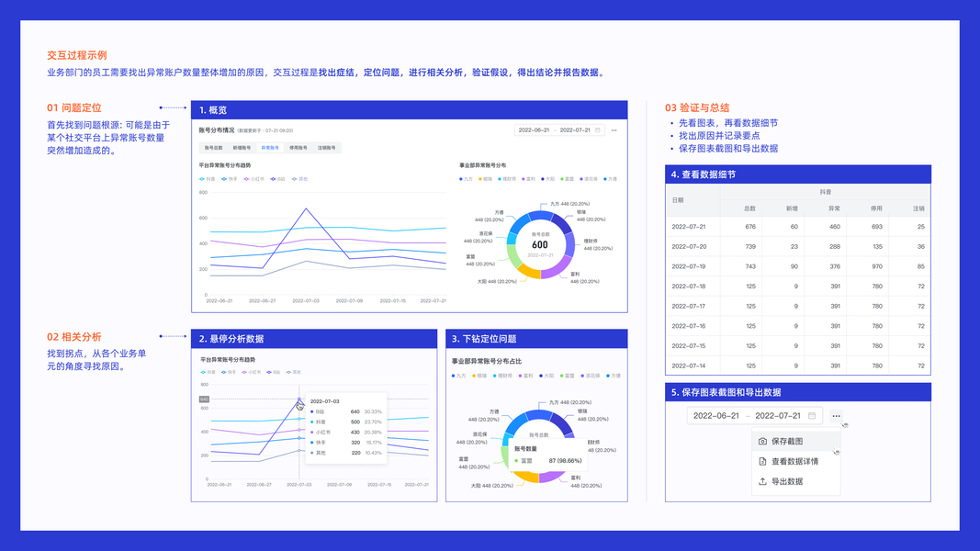
Task: Click cell value 288 in data table
Action: tap(834, 247)
